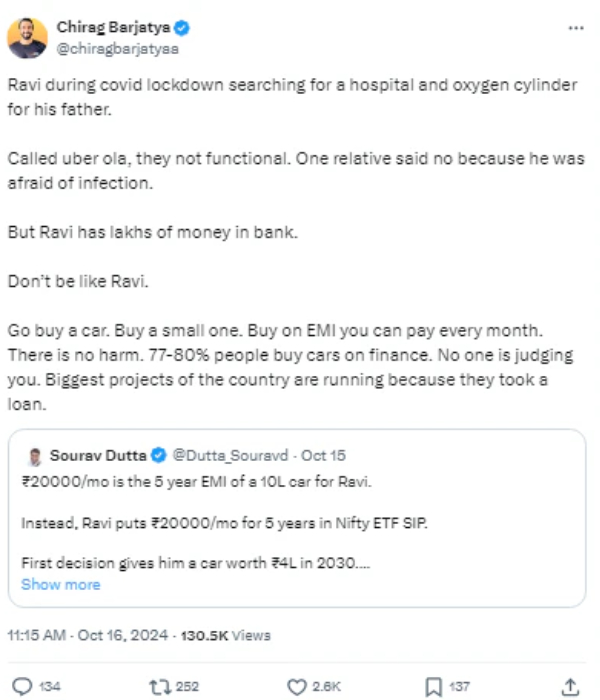
Task: Reply to Chirag Barjatya's tweet
Action: click(22, 686)
